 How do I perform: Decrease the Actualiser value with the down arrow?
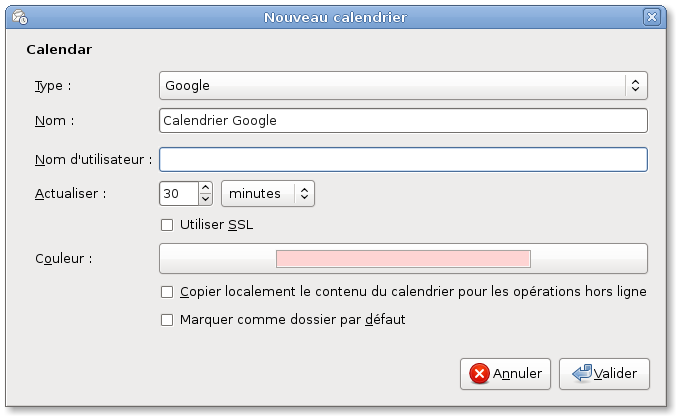click(x=206, y=199)
